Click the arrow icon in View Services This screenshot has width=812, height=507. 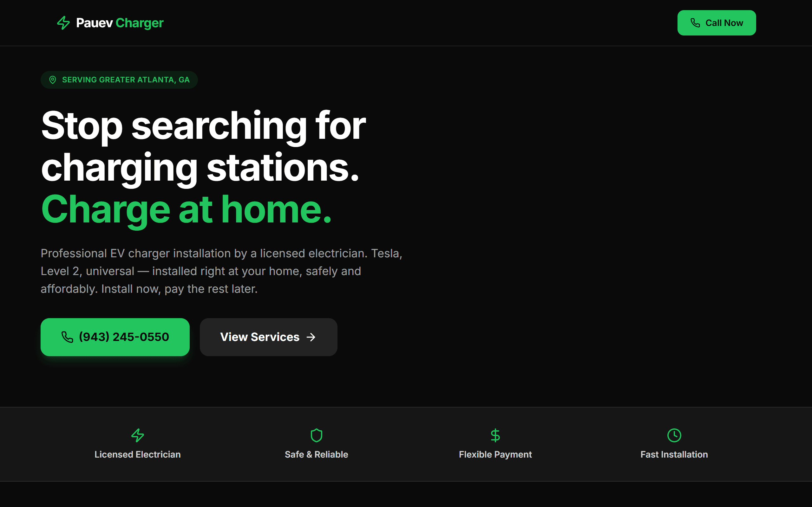[311, 337]
